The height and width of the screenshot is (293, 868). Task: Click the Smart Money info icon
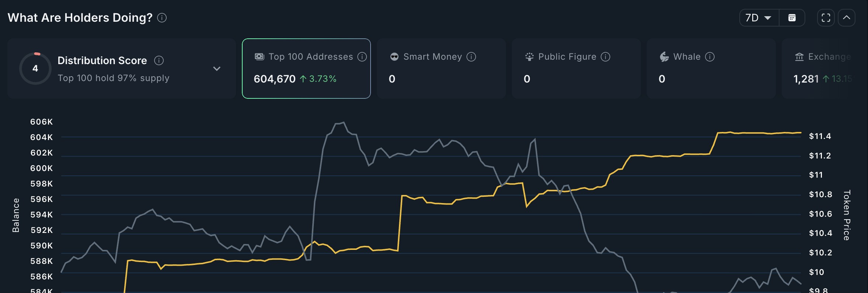click(471, 57)
